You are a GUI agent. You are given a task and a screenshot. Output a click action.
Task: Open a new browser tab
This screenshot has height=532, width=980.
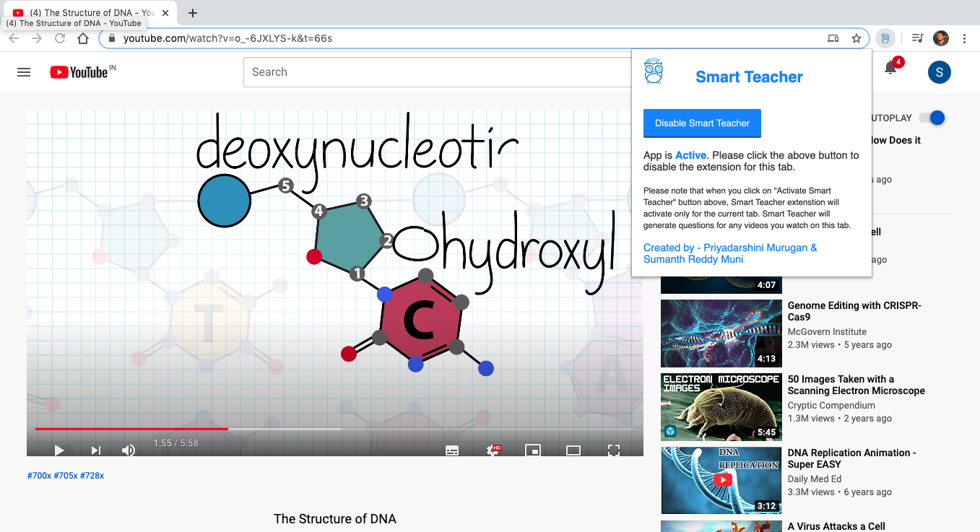click(193, 13)
